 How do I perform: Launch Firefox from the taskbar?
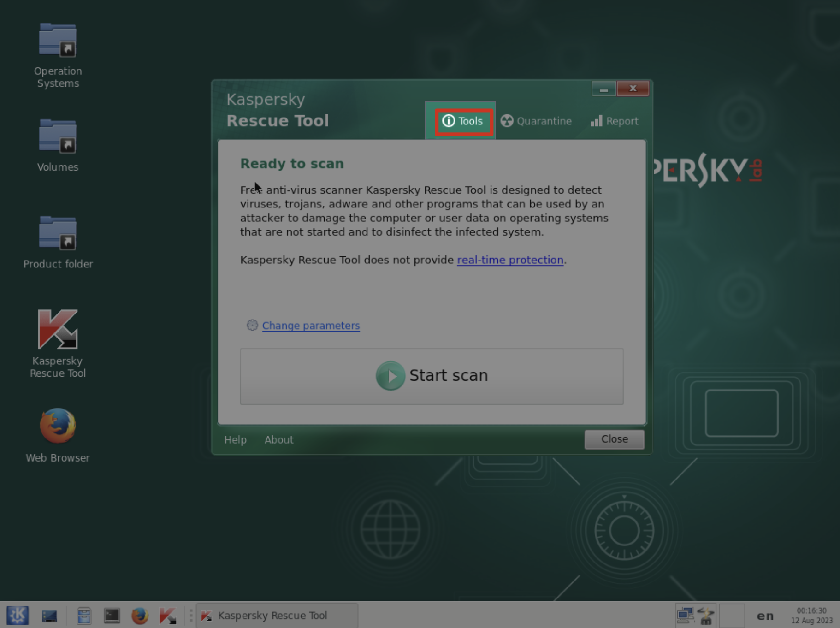[x=140, y=616]
